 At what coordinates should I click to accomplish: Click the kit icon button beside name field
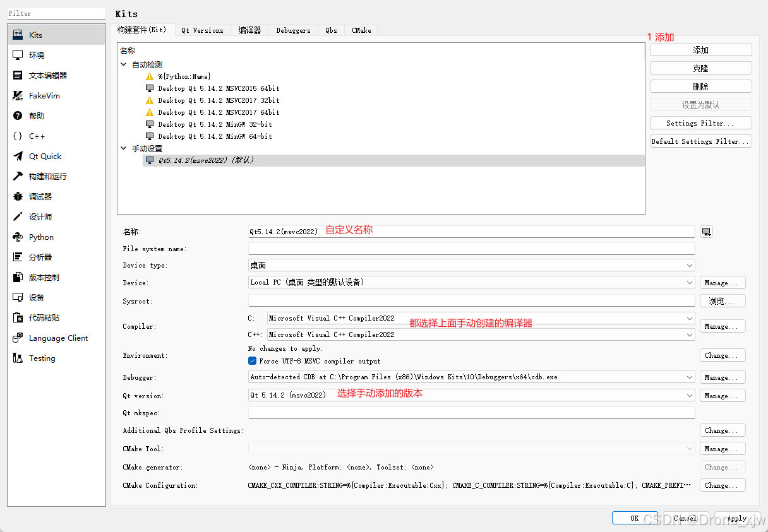[x=706, y=232]
